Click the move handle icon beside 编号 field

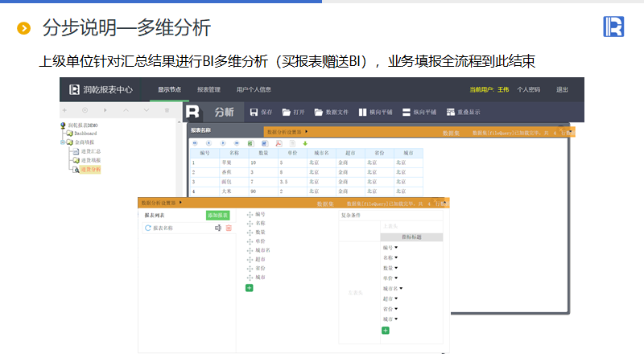click(250, 214)
